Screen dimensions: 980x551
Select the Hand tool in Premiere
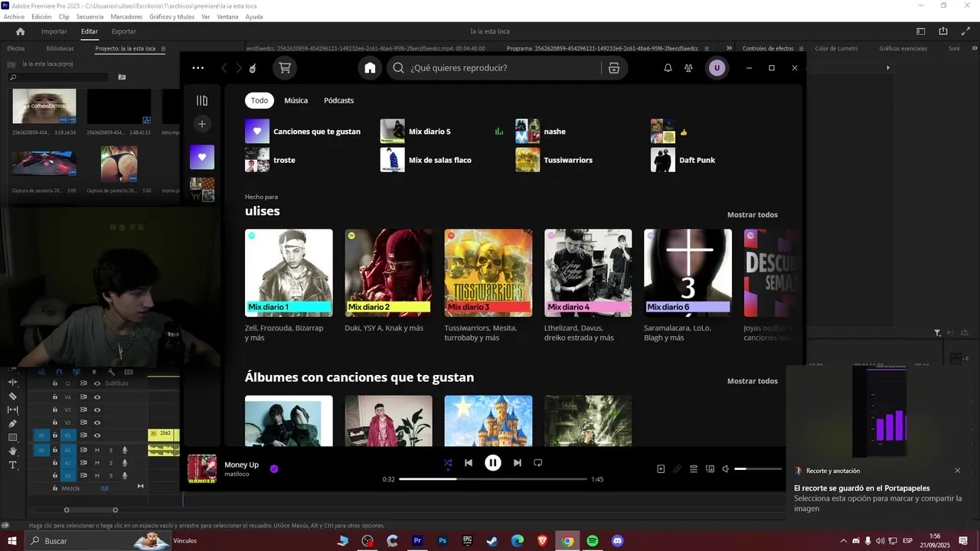click(x=12, y=451)
